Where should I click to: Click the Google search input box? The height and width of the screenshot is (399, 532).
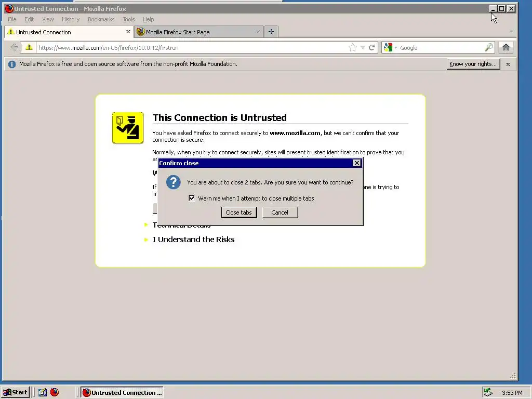(441, 47)
